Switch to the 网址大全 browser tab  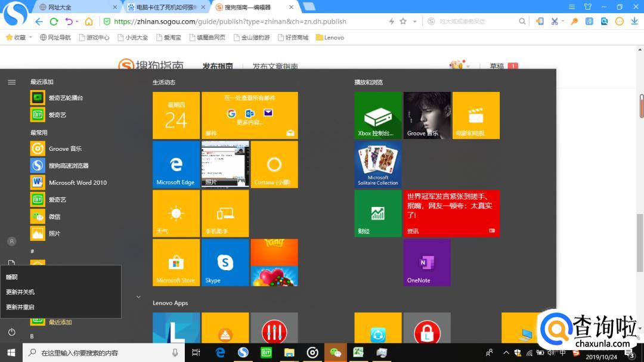76,7
